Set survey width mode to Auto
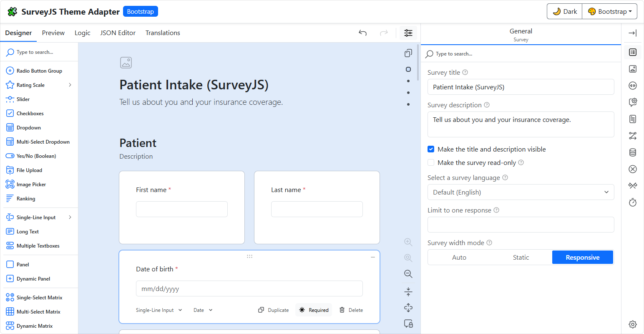The height and width of the screenshot is (334, 644). point(459,257)
